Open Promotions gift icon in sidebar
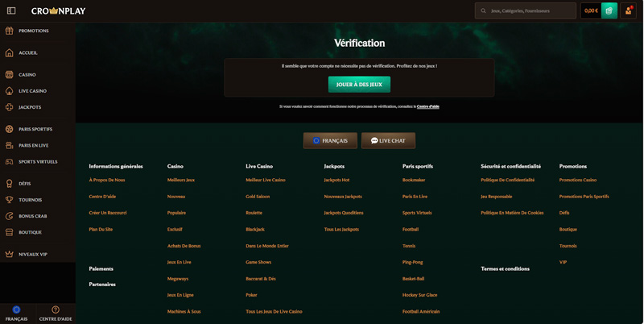Viewport: 644px width, 324px height. pos(9,31)
